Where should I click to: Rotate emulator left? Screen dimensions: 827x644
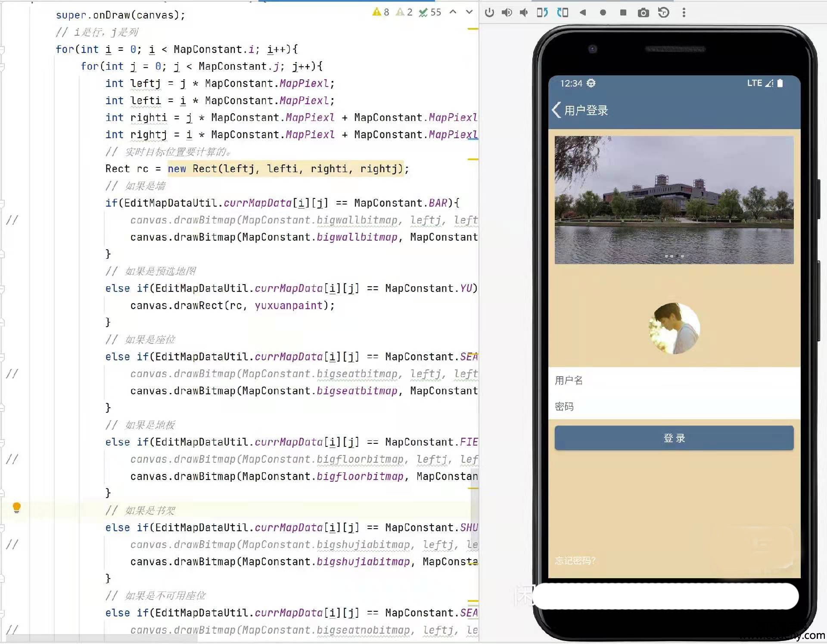tap(542, 12)
